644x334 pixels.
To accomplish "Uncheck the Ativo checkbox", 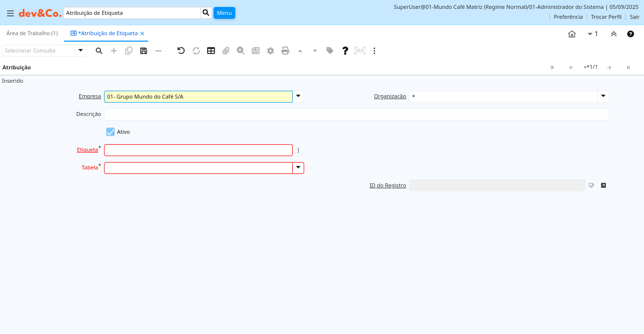I will [110, 132].
